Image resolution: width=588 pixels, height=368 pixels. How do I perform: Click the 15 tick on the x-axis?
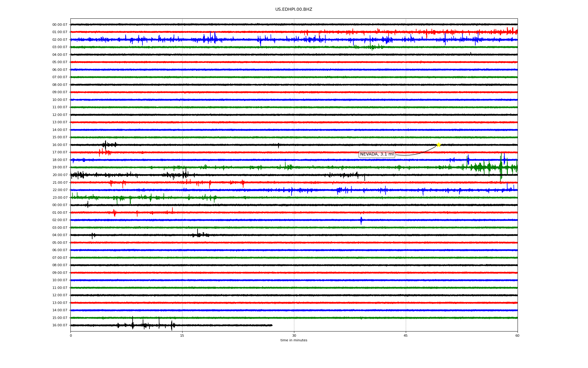pyautogui.click(x=182, y=335)
